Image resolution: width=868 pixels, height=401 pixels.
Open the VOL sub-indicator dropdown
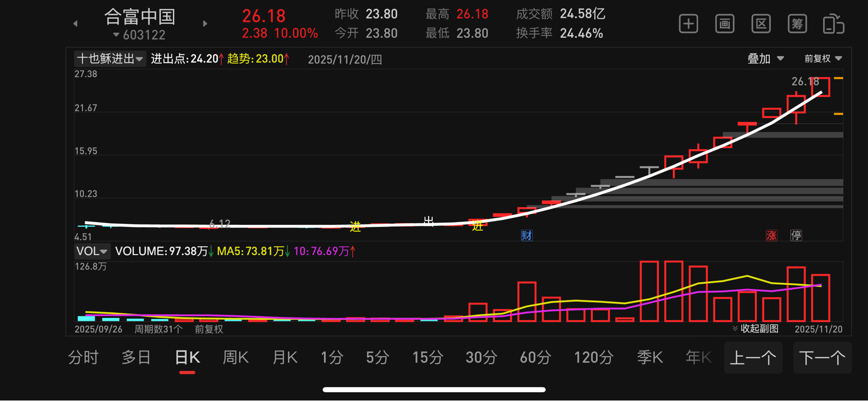click(x=92, y=251)
